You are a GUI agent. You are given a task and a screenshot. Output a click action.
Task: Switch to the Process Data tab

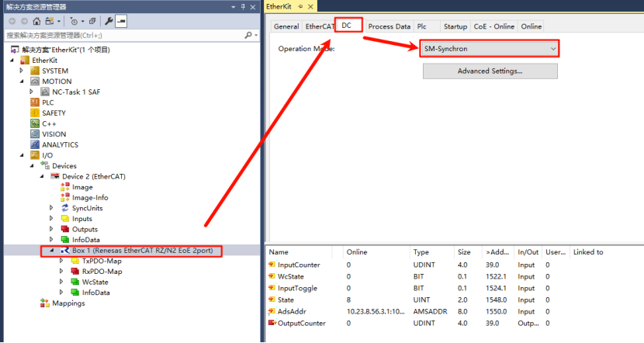click(x=389, y=26)
